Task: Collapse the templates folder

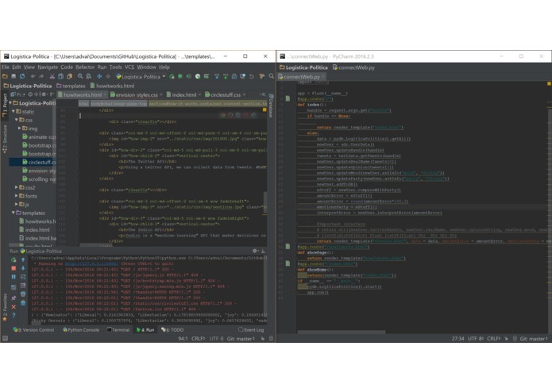Action: 14,213
